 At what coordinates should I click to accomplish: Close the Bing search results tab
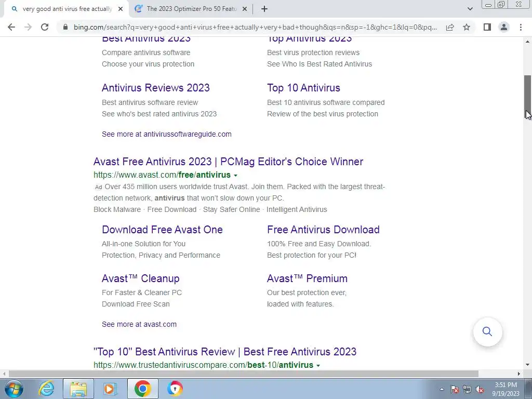[121, 9]
